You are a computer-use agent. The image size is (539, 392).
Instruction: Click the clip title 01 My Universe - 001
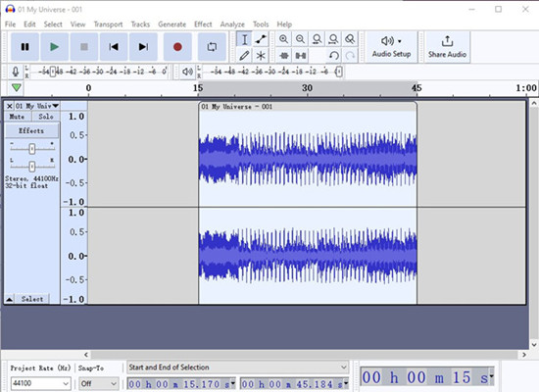click(x=238, y=107)
